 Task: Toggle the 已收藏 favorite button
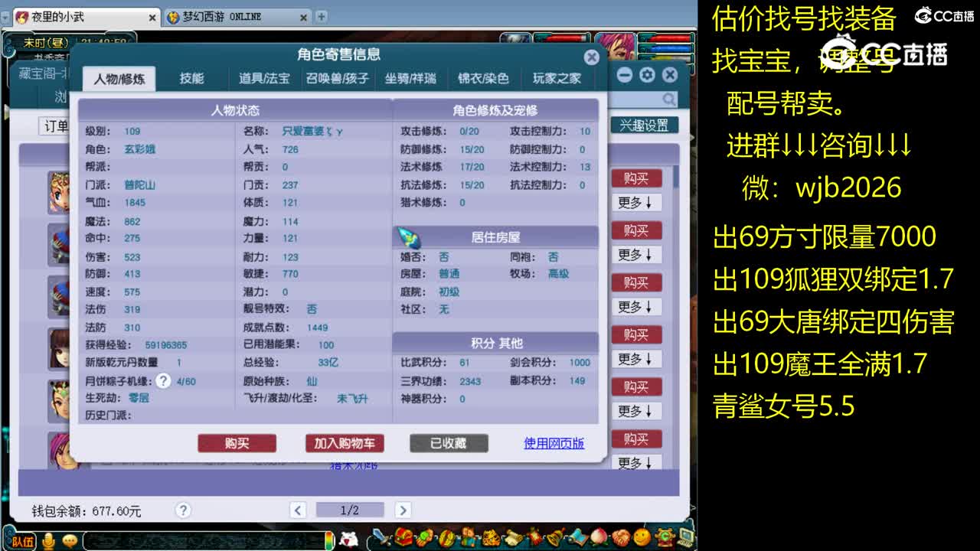coord(449,443)
